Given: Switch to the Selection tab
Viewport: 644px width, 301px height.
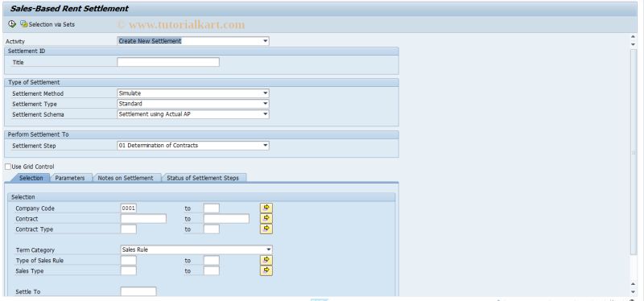Looking at the screenshot, I should point(31,178).
